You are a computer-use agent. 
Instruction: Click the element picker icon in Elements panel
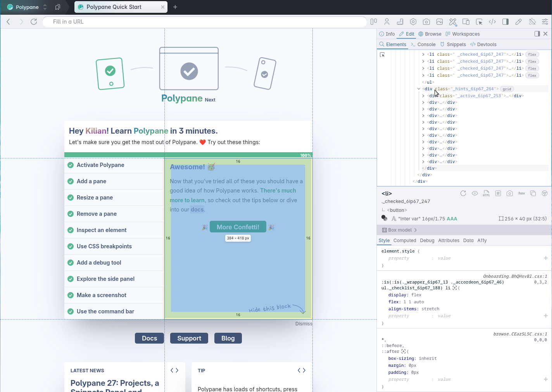(383, 55)
